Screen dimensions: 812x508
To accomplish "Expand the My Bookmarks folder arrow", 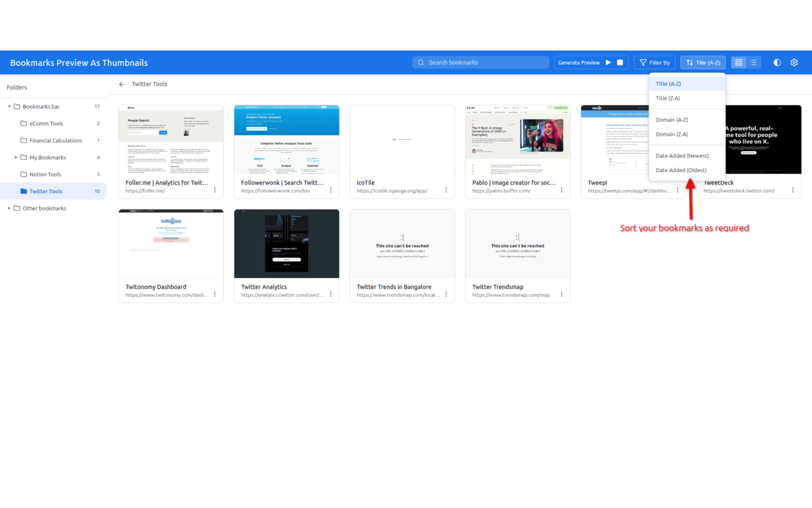I will (16, 157).
